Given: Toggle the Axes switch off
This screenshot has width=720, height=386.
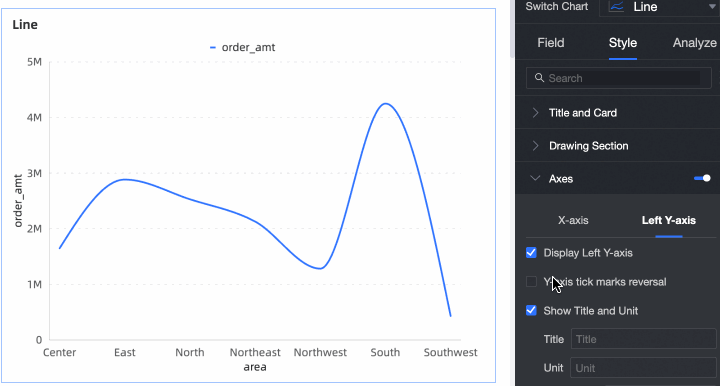Looking at the screenshot, I should click(702, 178).
